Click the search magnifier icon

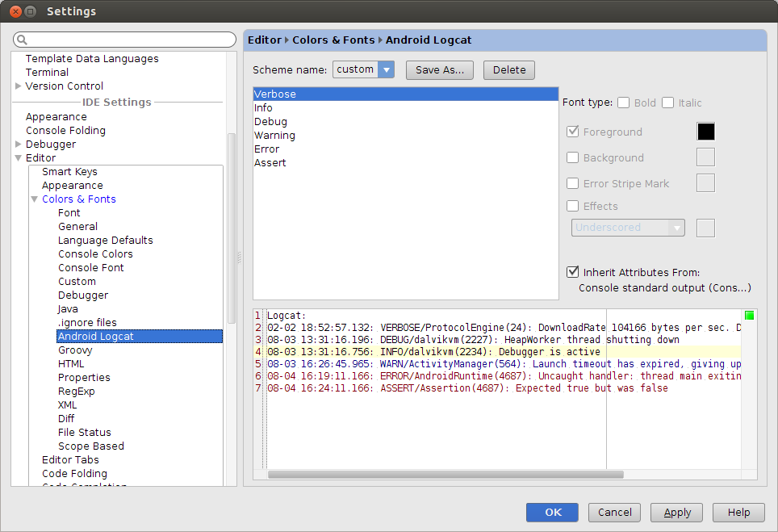[x=22, y=40]
